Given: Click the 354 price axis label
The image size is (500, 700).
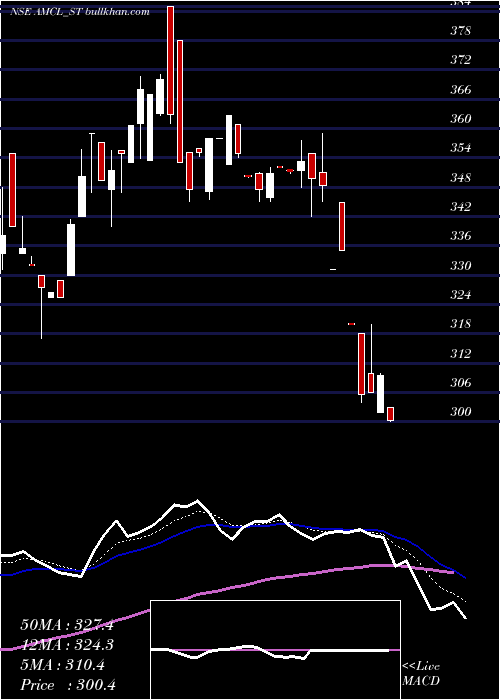Looking at the screenshot, I should tap(461, 148).
